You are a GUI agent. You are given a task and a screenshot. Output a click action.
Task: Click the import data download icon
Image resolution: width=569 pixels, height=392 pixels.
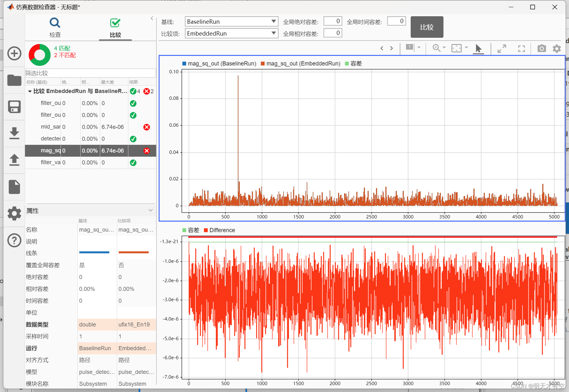pos(14,133)
